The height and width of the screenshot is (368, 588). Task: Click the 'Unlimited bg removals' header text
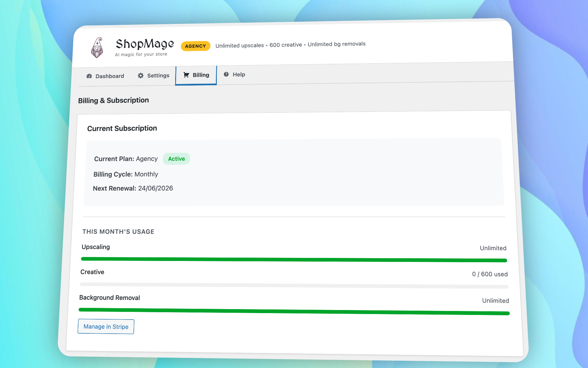[337, 44]
